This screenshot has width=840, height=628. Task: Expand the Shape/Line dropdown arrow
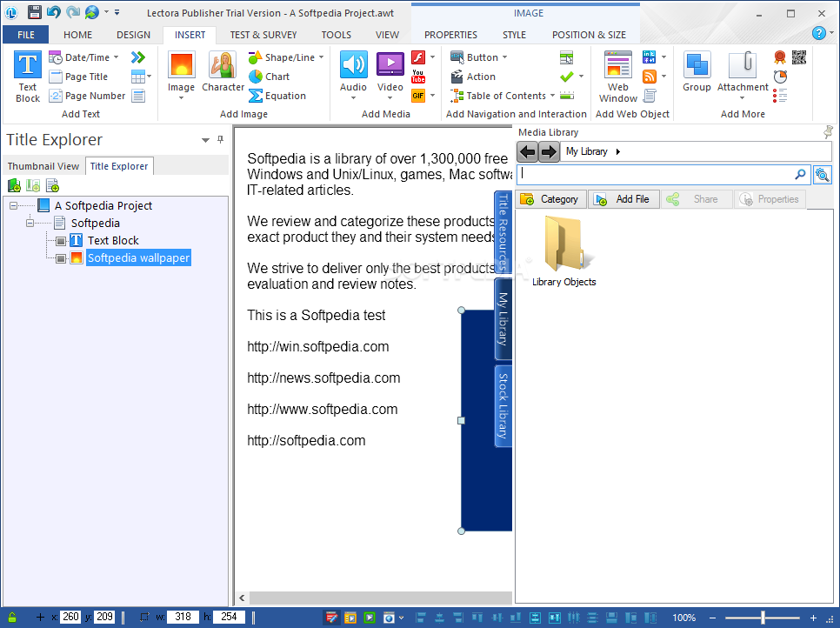322,57
